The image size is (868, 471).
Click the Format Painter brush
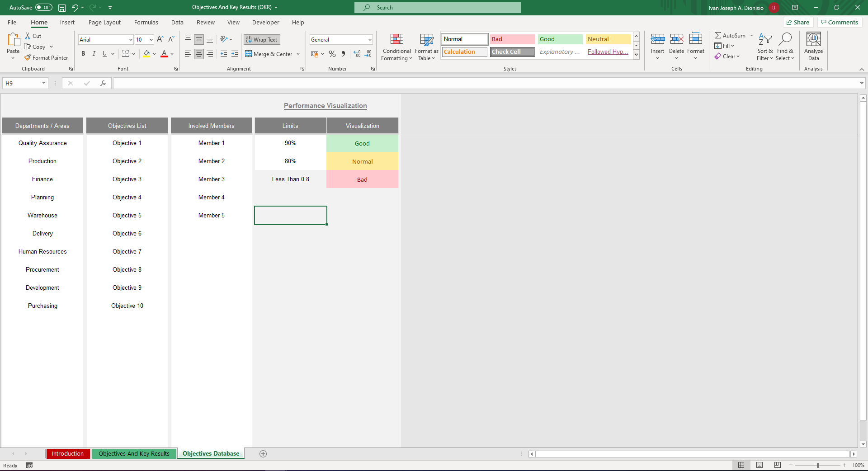click(28, 58)
